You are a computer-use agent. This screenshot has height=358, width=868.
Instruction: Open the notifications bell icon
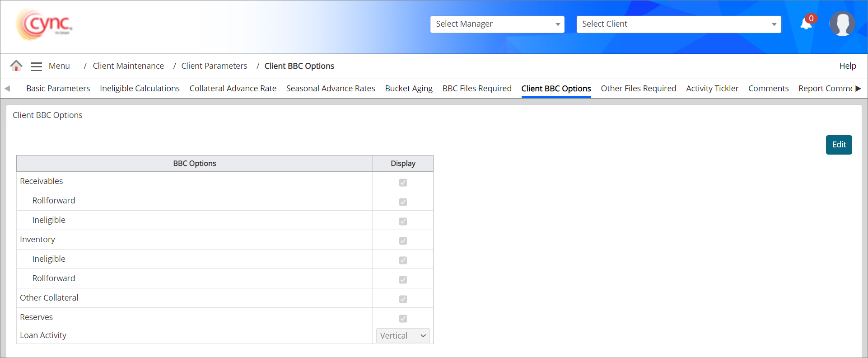[x=806, y=24]
